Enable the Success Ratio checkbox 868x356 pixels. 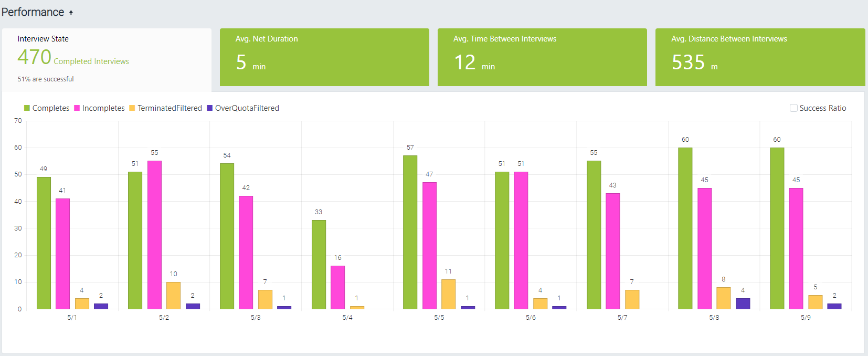pos(793,108)
